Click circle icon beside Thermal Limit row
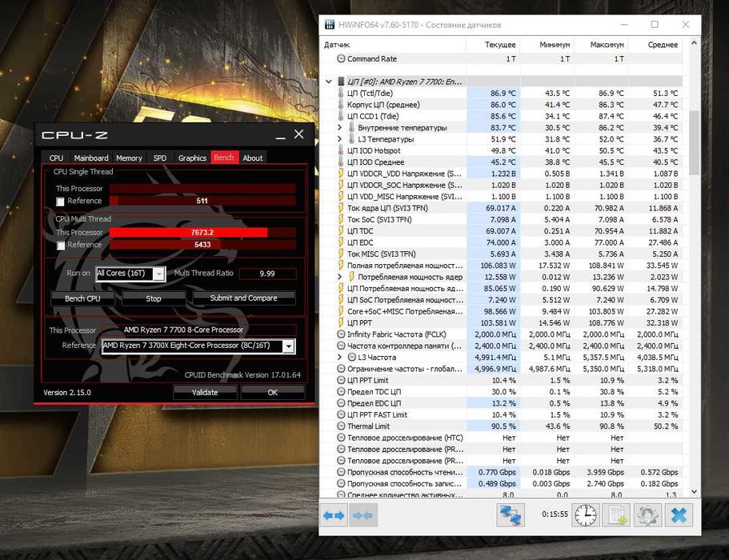The image size is (729, 560). (x=341, y=426)
